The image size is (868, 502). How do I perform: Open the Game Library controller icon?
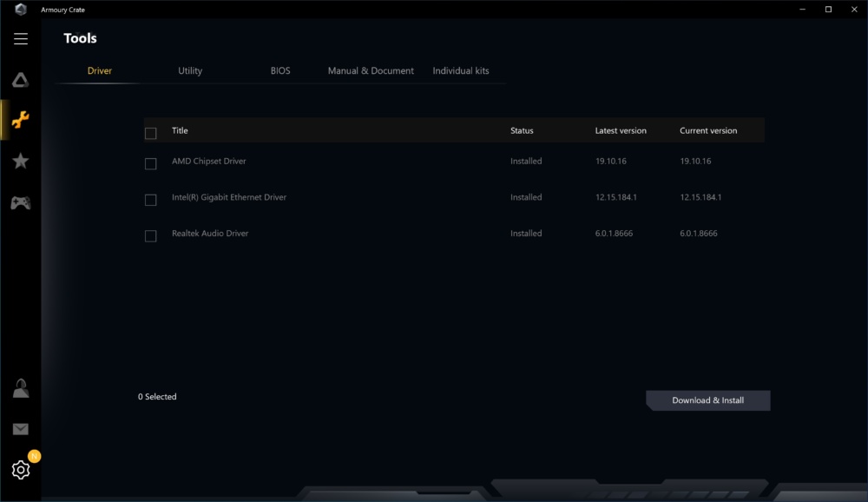click(x=21, y=202)
